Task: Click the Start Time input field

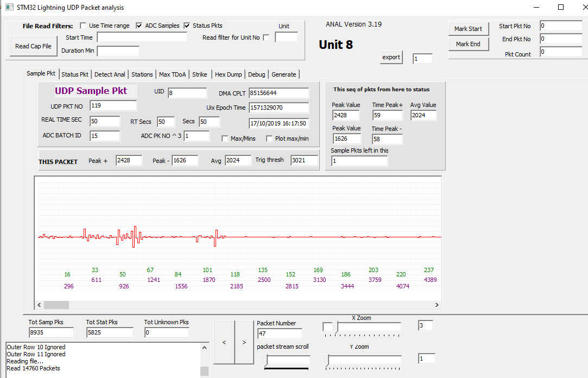Action: [x=142, y=37]
